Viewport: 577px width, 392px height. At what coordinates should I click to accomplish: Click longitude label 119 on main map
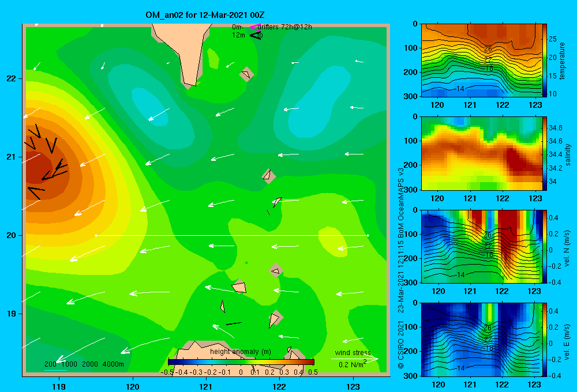tap(59, 387)
